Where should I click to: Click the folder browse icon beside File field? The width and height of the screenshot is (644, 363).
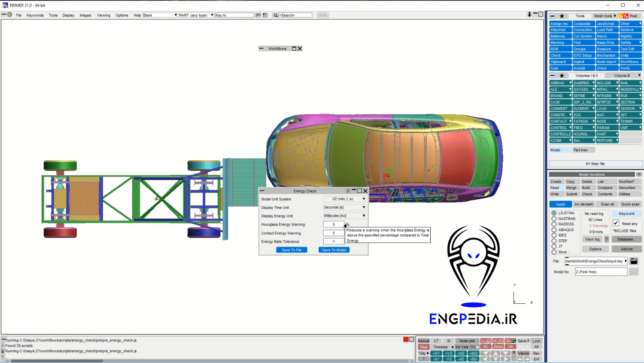pos(634,261)
